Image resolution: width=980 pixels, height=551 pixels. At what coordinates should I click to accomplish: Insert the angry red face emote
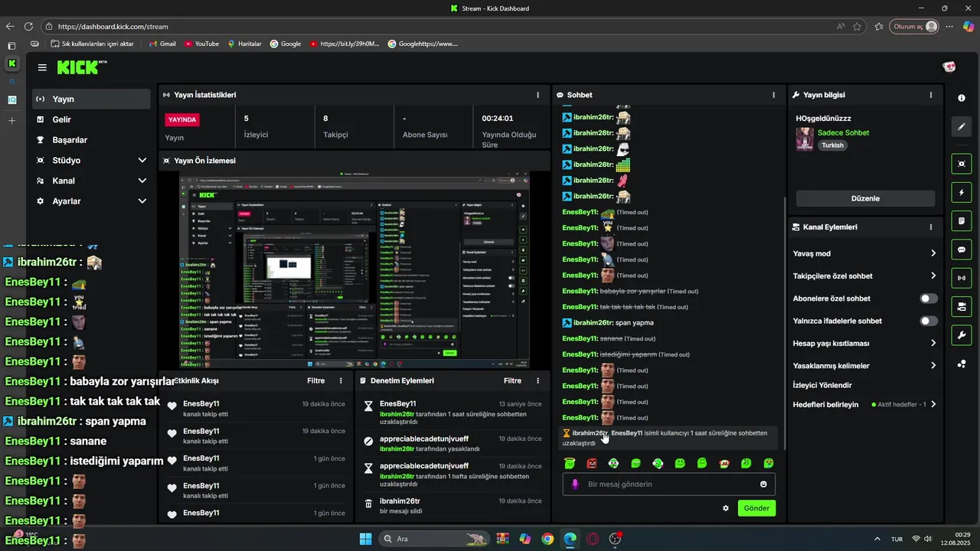591,463
